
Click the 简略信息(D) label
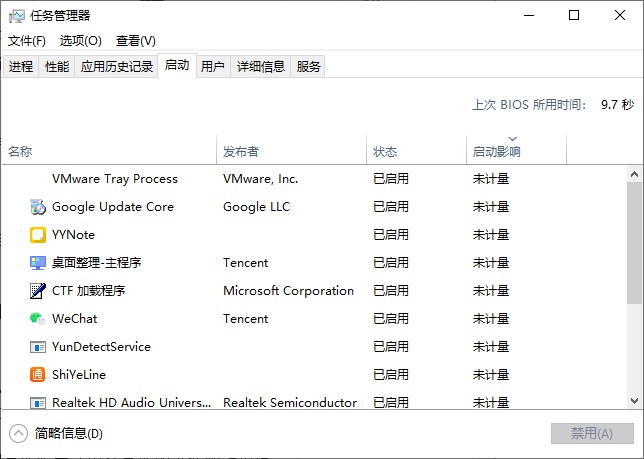pyautogui.click(x=69, y=433)
